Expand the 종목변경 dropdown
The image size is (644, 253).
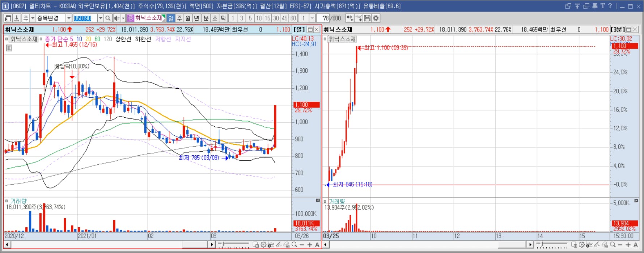[69, 18]
